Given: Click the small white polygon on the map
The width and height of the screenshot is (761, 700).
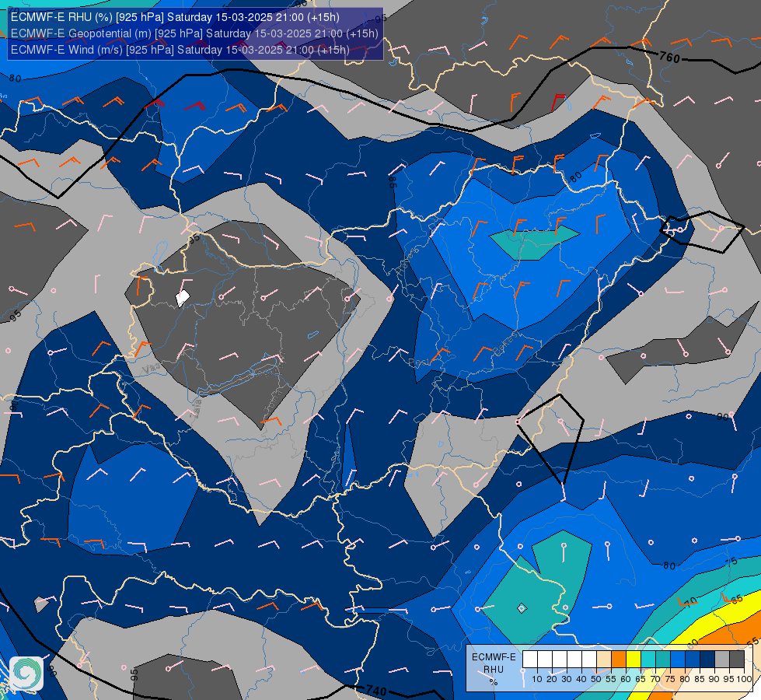Looking at the screenshot, I should pyautogui.click(x=183, y=298).
